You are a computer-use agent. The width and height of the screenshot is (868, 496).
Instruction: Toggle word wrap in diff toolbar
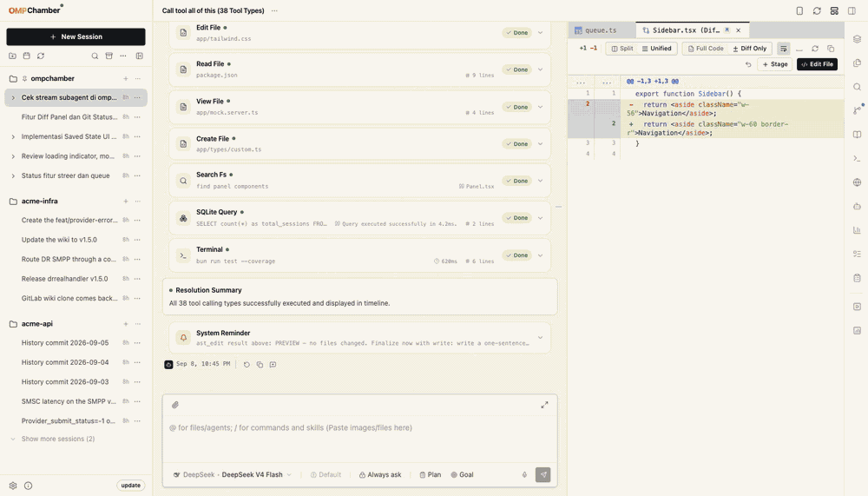pyautogui.click(x=783, y=49)
